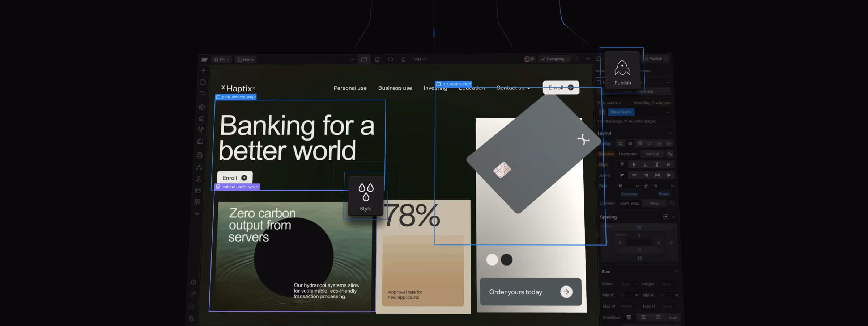Screen dimensions: 868x326
Task: Select Wrap for children
Action: [x=654, y=203]
